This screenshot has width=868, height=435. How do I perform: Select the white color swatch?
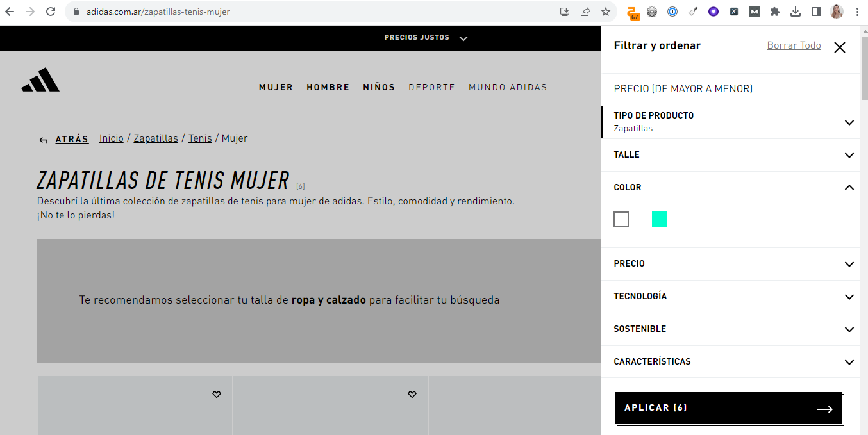pyautogui.click(x=621, y=219)
